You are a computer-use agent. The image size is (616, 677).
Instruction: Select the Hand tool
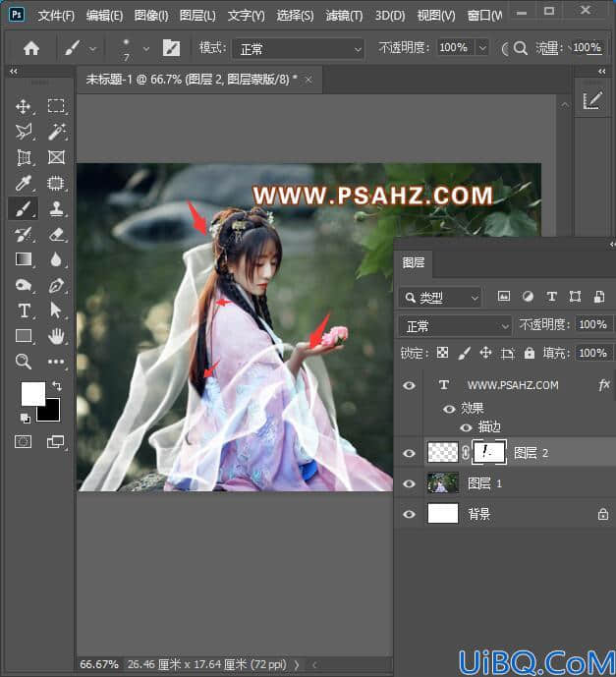point(56,336)
